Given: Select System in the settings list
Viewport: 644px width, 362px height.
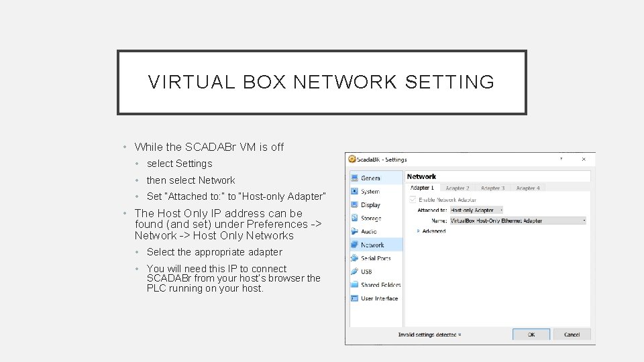Looking at the screenshot, I should 376,191.
